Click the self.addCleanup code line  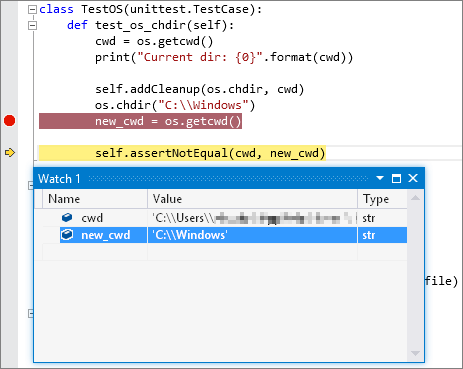[x=200, y=89]
